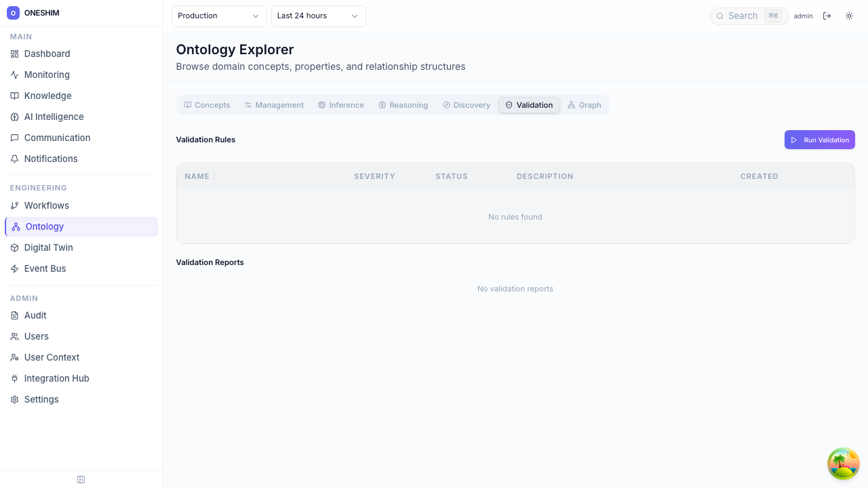Viewport: 868px width, 488px height.
Task: Open the Settings gear in sidebar
Action: [x=15, y=400]
